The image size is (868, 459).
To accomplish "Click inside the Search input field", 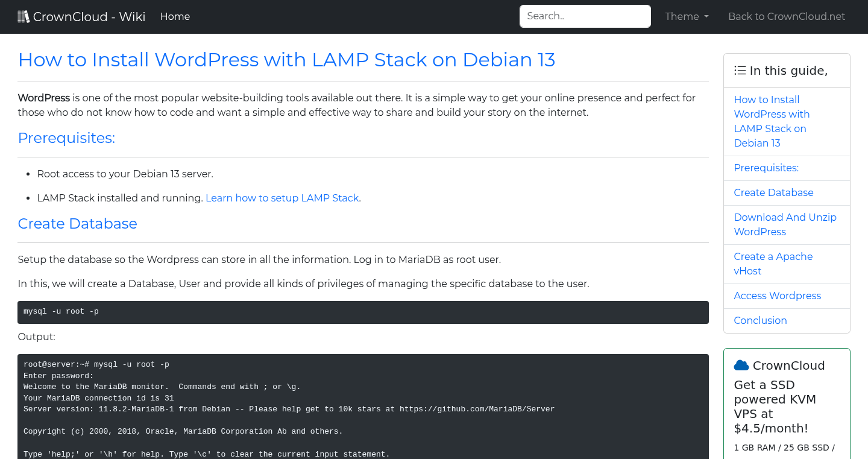I will click(584, 16).
